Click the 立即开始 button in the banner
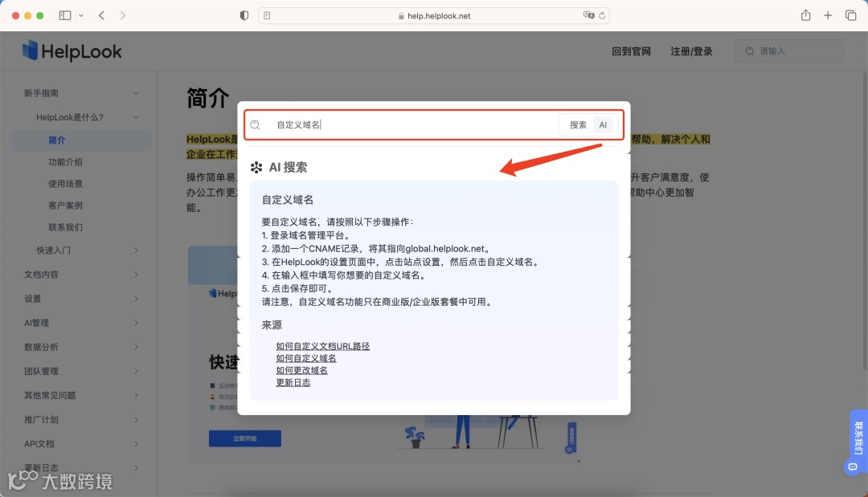 [x=244, y=438]
